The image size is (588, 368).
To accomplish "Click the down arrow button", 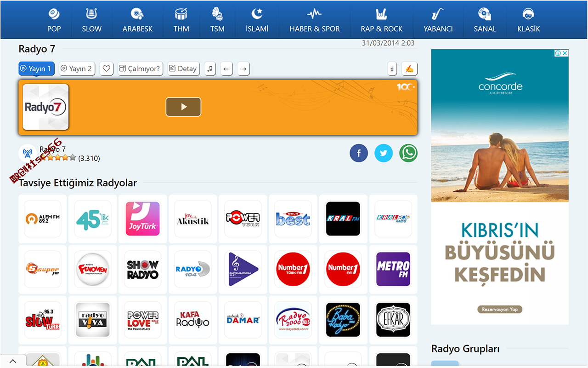I will (392, 69).
